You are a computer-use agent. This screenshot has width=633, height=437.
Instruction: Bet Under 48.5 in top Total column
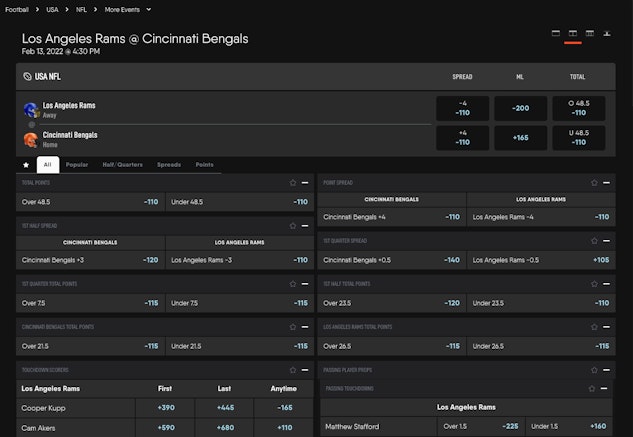click(x=579, y=138)
